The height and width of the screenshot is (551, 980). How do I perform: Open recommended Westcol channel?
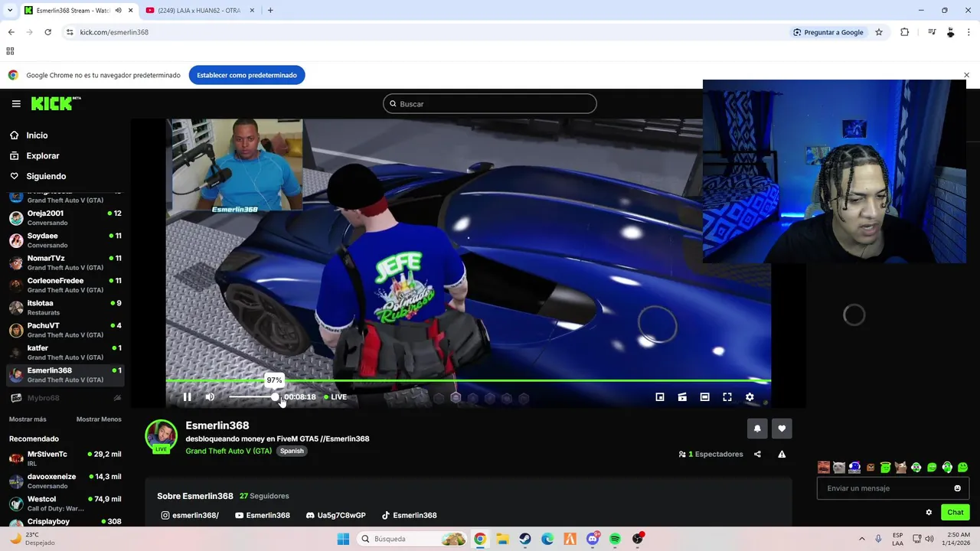click(65, 504)
